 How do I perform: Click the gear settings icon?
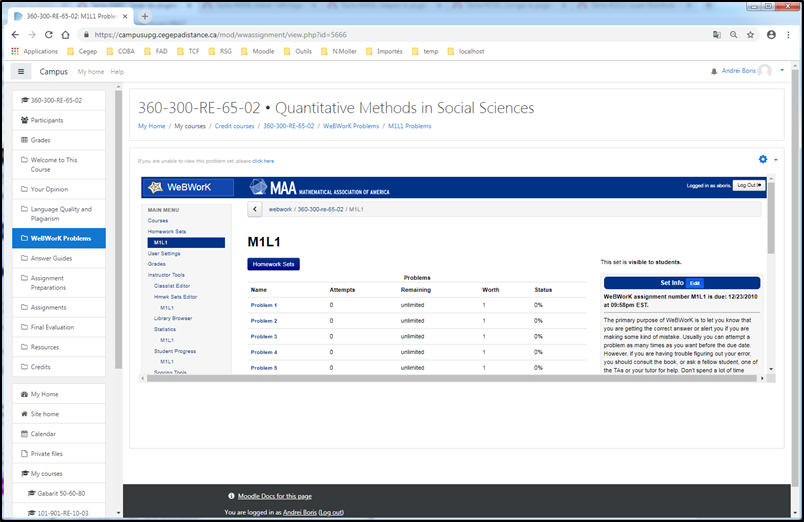[x=763, y=159]
